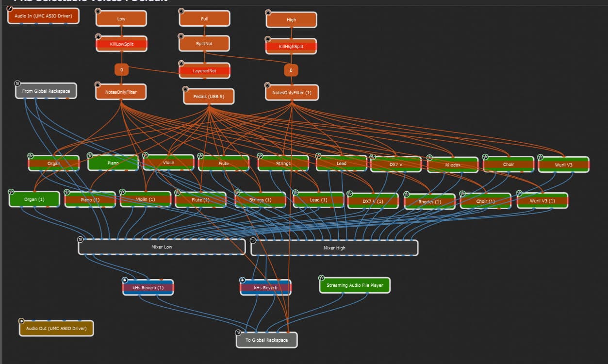Select the NotesOnlyFilter block
Viewport: 608px width, 364px height.
click(121, 92)
